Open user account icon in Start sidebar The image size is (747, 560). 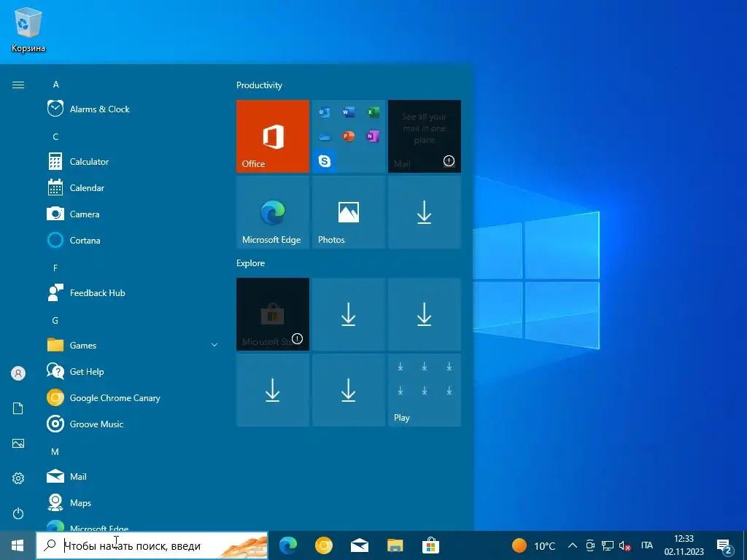(x=18, y=373)
